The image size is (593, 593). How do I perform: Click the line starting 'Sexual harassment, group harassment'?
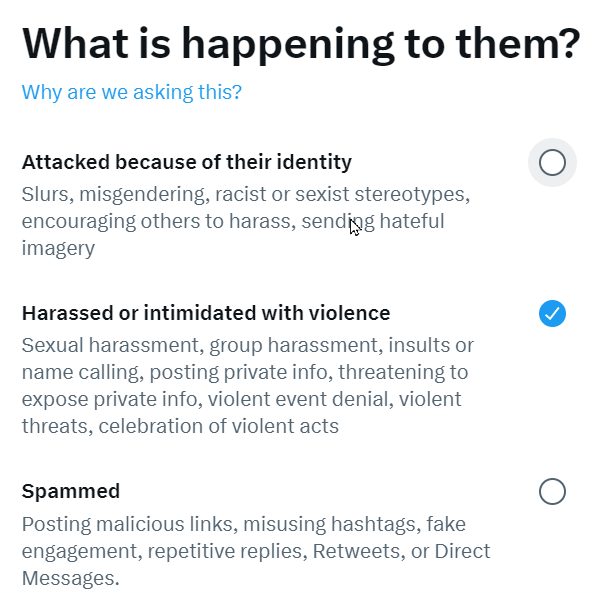click(x=248, y=346)
